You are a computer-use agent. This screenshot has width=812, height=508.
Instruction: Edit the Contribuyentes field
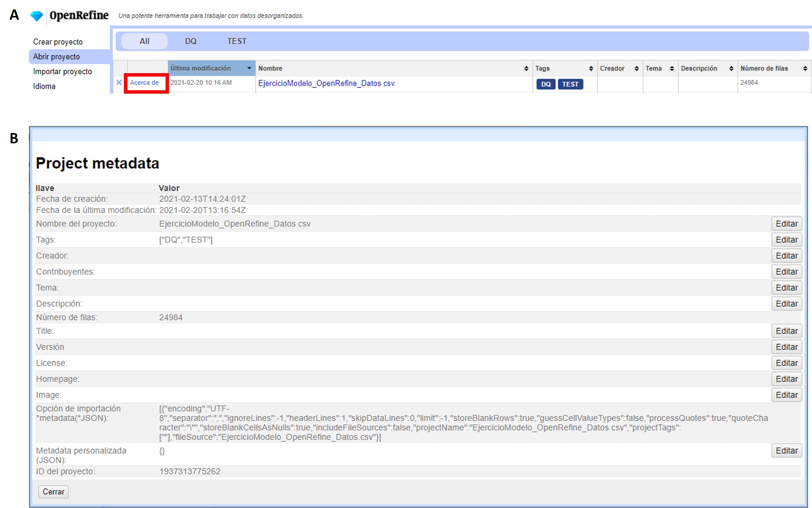pyautogui.click(x=787, y=271)
